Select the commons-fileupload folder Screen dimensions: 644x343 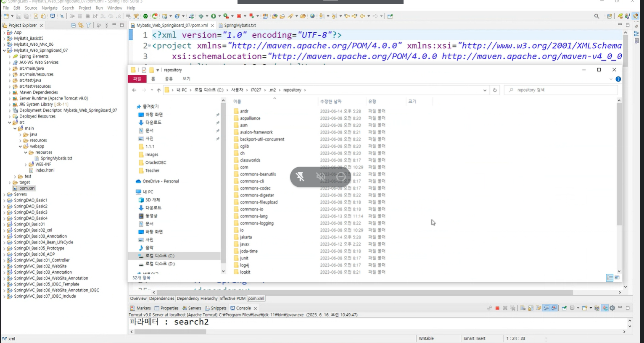pyautogui.click(x=259, y=202)
